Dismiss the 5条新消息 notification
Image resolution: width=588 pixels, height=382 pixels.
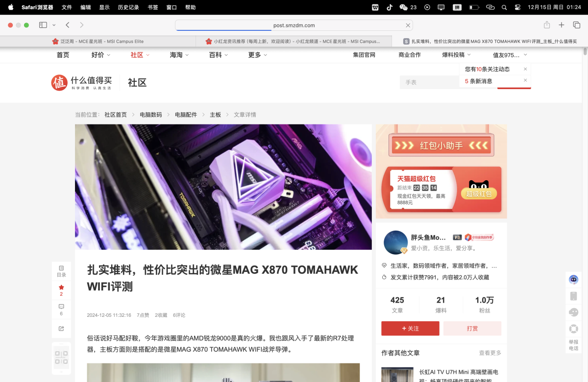click(x=525, y=80)
